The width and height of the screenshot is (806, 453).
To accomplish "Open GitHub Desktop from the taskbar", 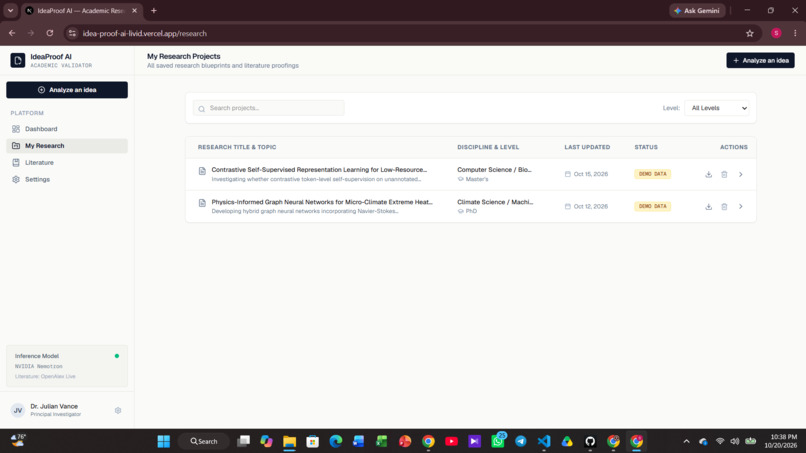I will pyautogui.click(x=590, y=441).
